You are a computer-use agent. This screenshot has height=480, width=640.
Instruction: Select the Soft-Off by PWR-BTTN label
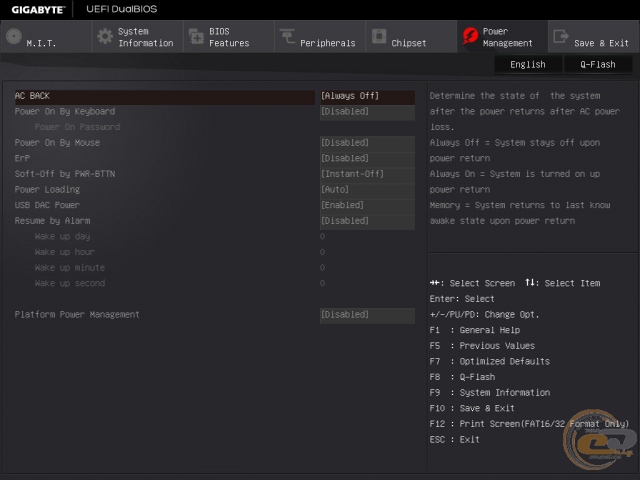(x=65, y=174)
